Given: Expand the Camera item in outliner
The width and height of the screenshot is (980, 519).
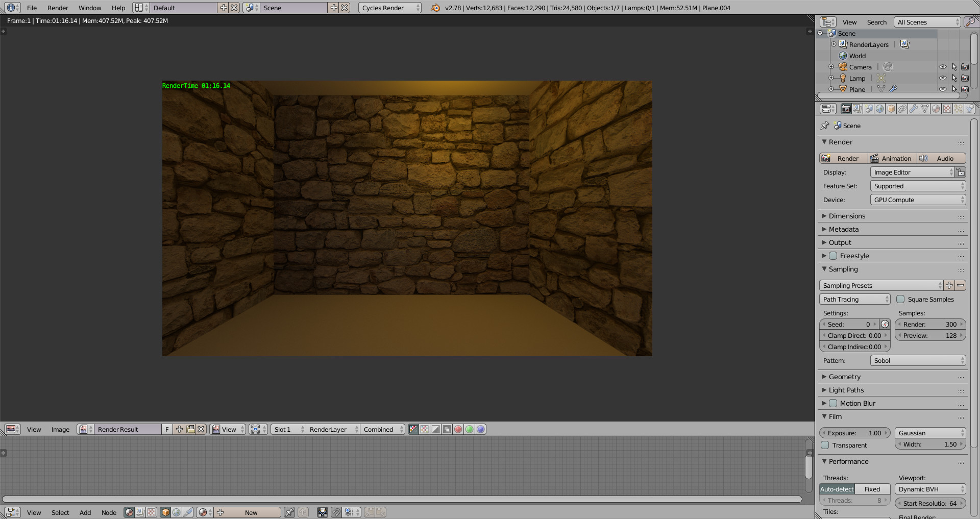Looking at the screenshot, I should pos(831,67).
